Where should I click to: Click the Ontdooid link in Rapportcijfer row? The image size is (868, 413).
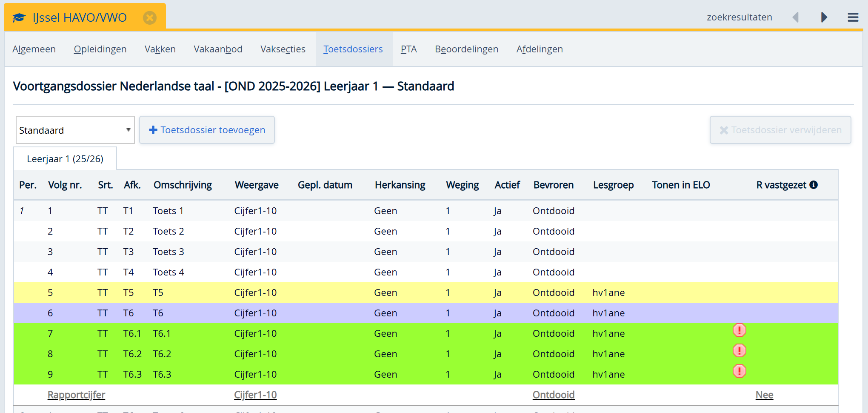coord(553,395)
